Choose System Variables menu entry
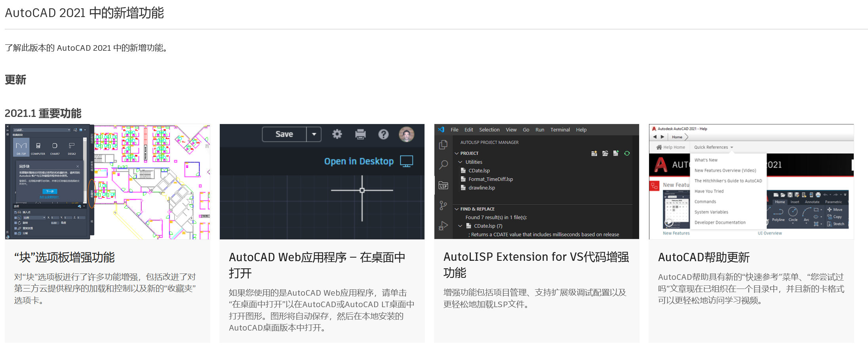 [711, 212]
